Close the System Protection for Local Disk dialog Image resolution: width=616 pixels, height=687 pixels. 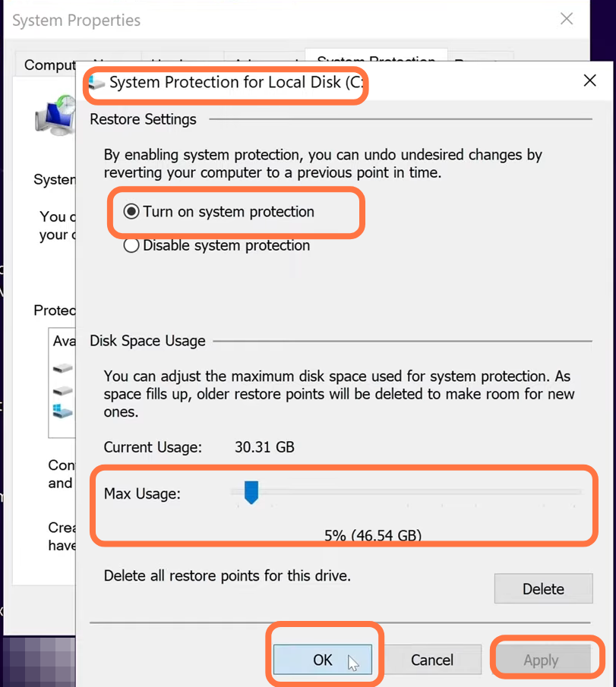coord(589,80)
